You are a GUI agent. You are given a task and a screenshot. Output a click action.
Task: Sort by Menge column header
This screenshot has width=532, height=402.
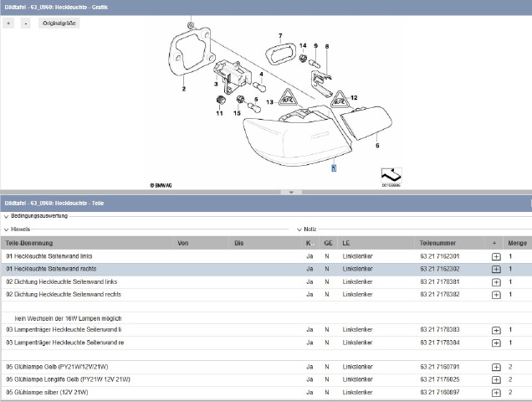[x=517, y=243]
